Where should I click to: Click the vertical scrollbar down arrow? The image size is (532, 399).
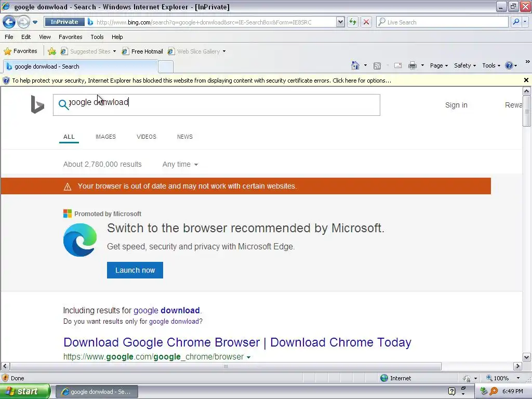coord(527,357)
